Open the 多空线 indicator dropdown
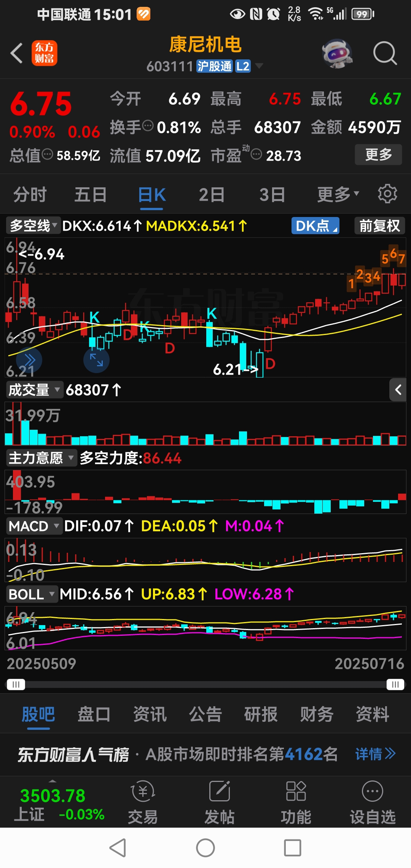This screenshot has height=868, width=411. point(33,226)
